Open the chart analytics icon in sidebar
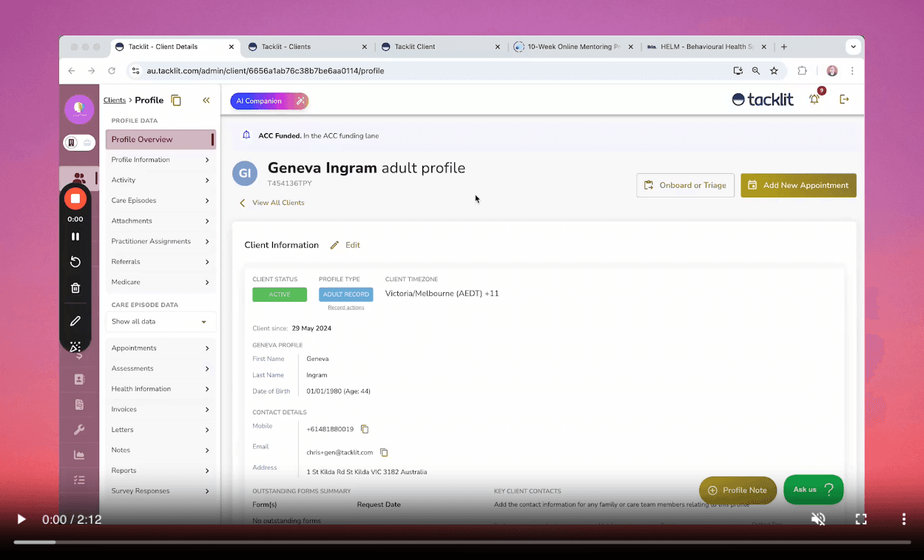Image resolution: width=924 pixels, height=560 pixels. [79, 455]
